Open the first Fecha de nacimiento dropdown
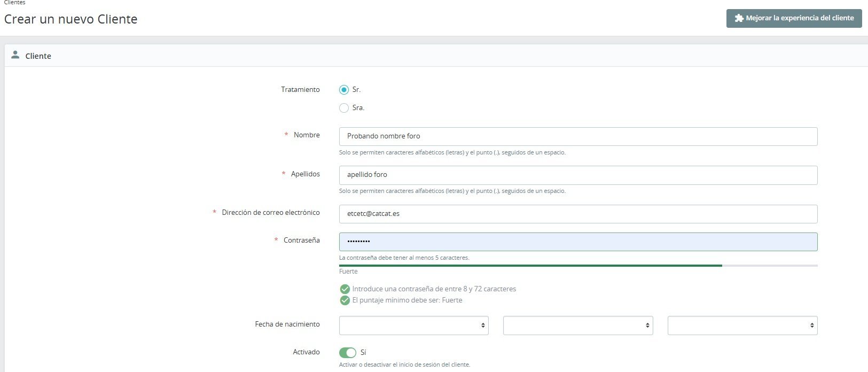 click(414, 325)
